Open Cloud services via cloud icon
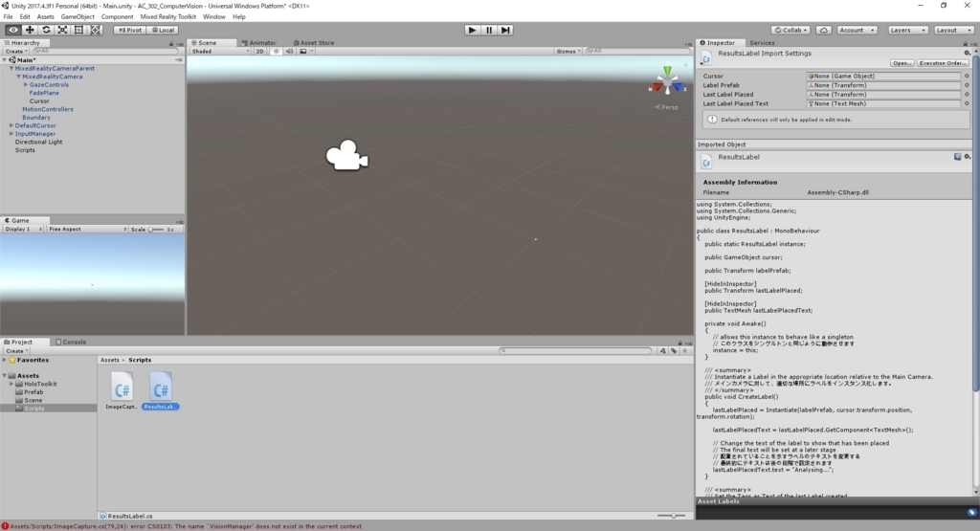Screen dimensions: 980x531 (x=824, y=30)
